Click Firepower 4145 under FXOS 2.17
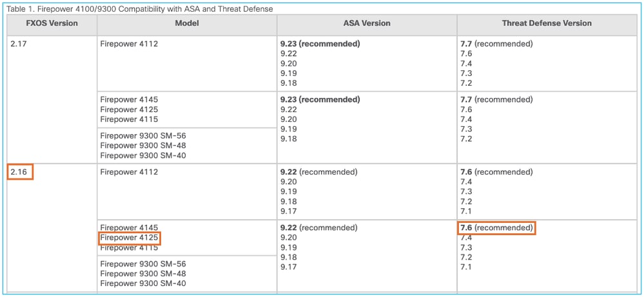The height and width of the screenshot is (297, 644). (129, 100)
